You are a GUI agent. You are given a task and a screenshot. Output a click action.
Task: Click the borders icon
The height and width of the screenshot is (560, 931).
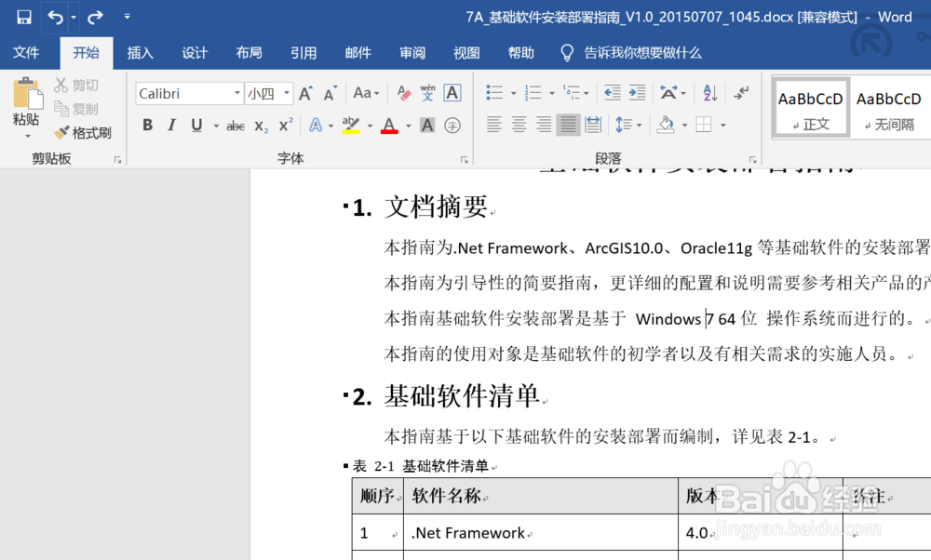[704, 125]
